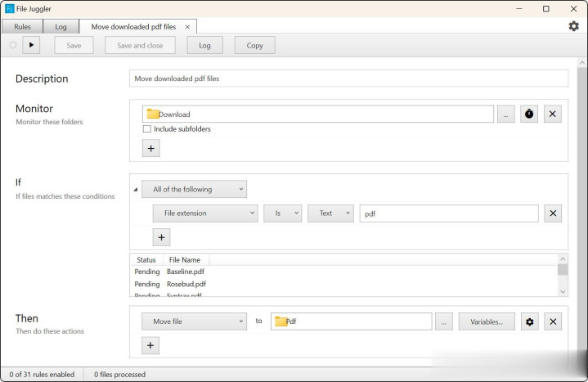The height and width of the screenshot is (382, 588).
Task: Open the Variables button
Action: point(487,321)
